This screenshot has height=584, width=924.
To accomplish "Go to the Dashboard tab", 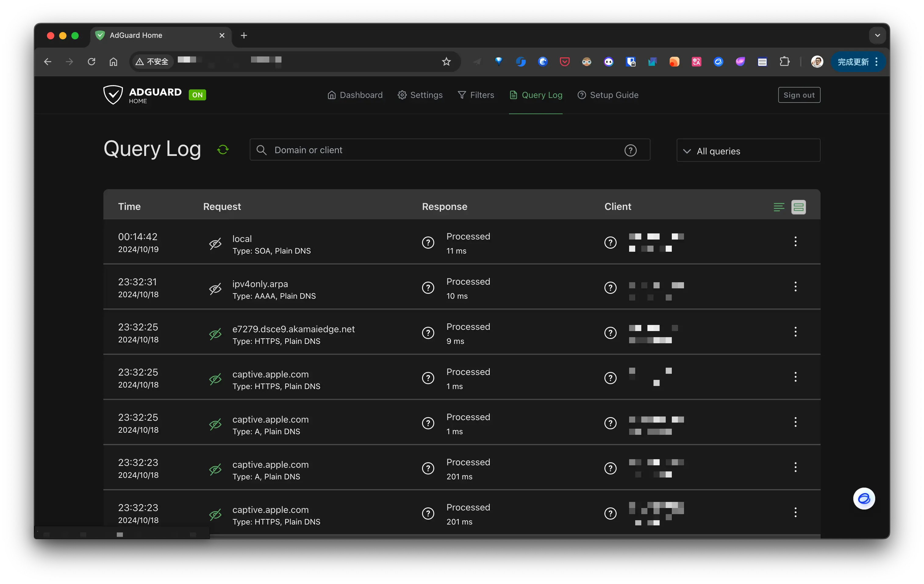I will pos(355,95).
